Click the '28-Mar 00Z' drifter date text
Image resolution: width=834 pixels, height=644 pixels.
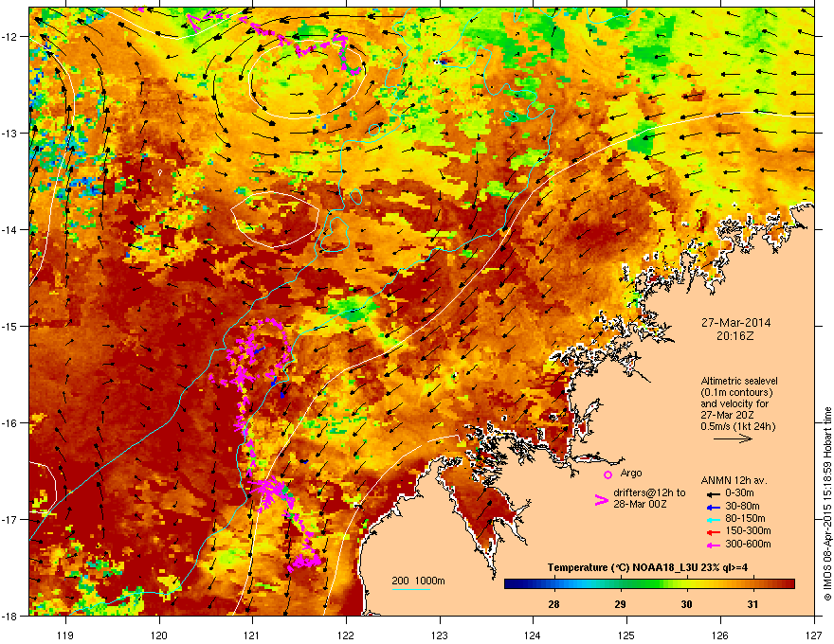pos(640,504)
